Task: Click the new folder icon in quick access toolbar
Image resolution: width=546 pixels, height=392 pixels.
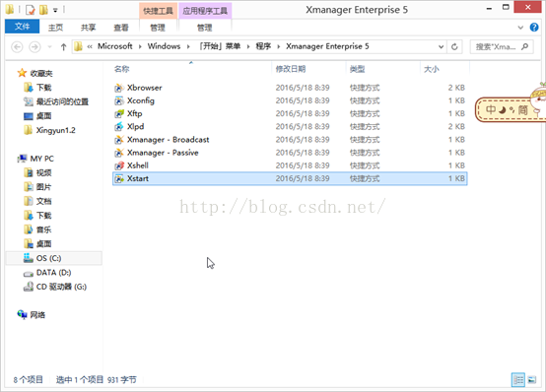Action: point(43,10)
